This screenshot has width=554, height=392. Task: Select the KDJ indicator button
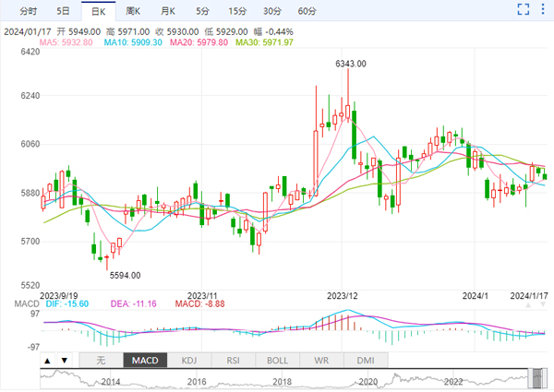189,361
